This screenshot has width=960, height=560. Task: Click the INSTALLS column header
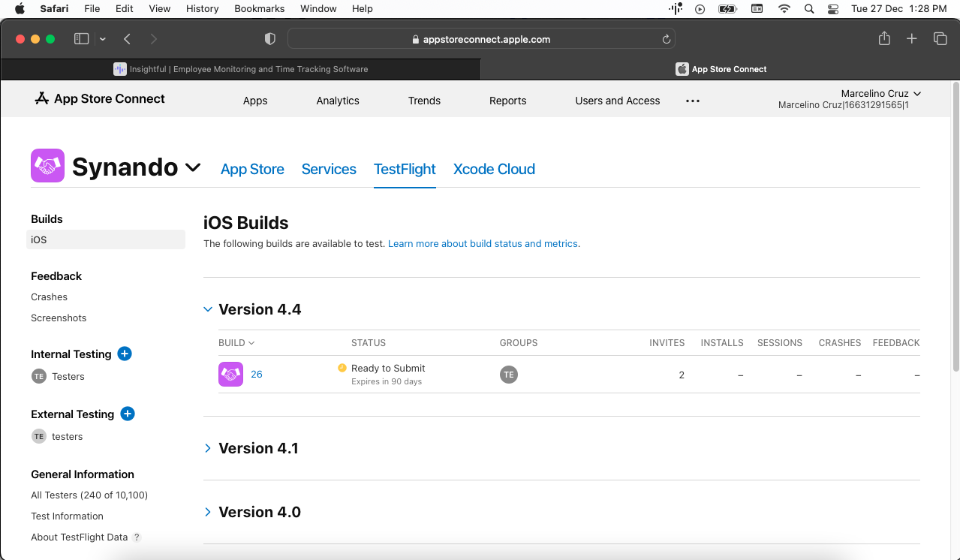click(722, 343)
